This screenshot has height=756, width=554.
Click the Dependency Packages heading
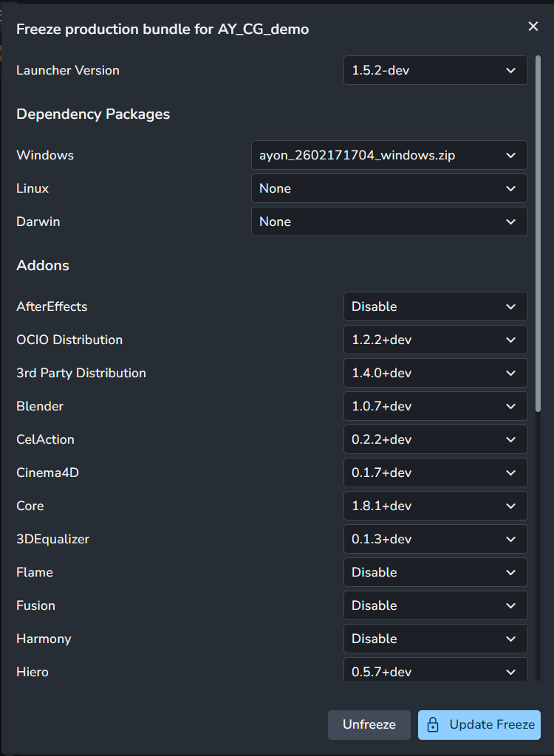(x=93, y=114)
